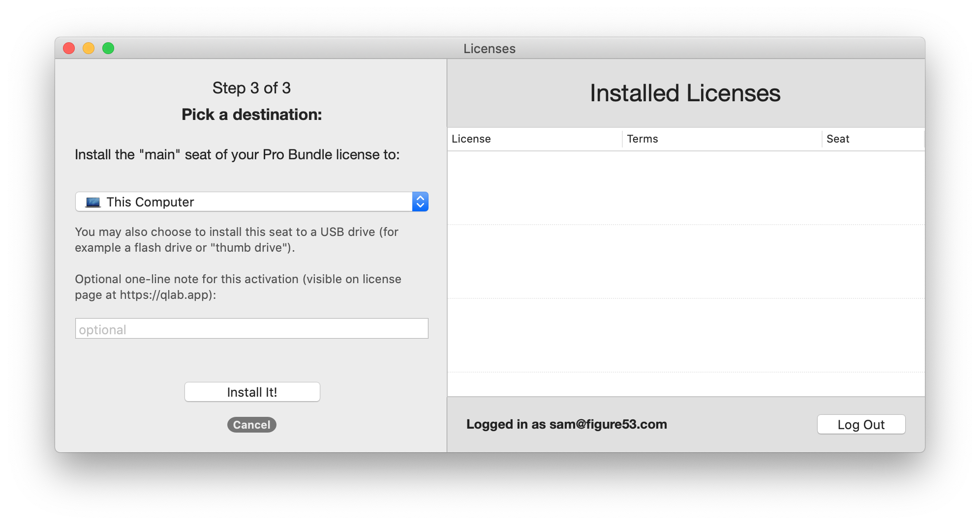Click the Licenses window title text

tap(489, 49)
